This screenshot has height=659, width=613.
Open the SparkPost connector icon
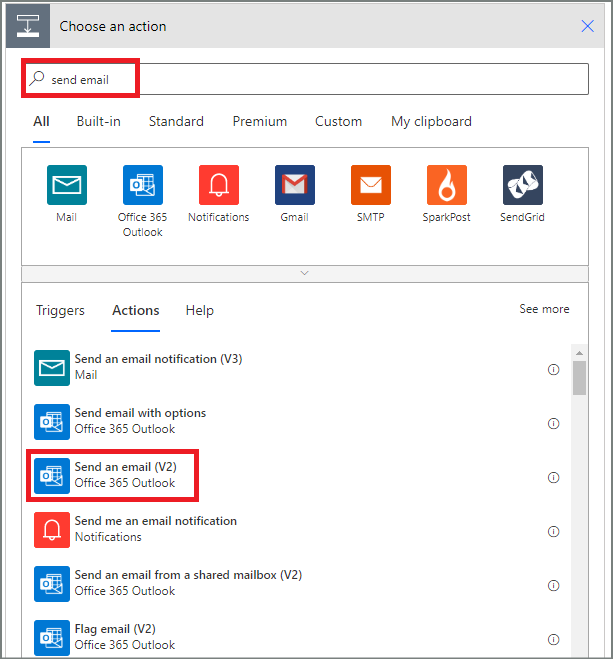point(447,185)
